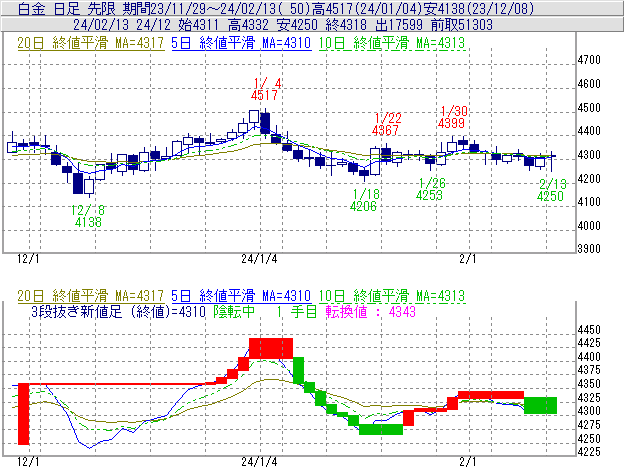This screenshot has width=624, height=475.
Task: Click the 白金 日足 先限 chart title
Action: pos(67,8)
